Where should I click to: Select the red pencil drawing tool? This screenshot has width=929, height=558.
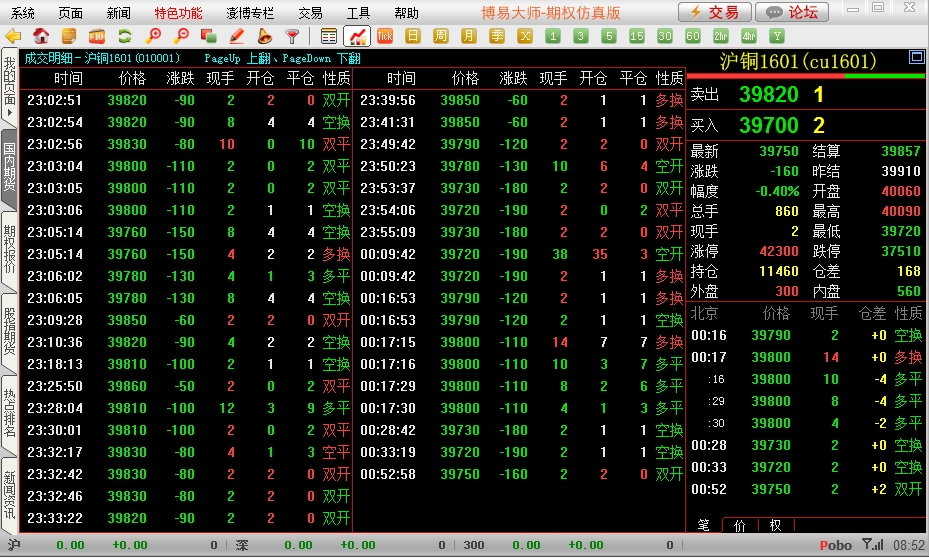tap(236, 36)
